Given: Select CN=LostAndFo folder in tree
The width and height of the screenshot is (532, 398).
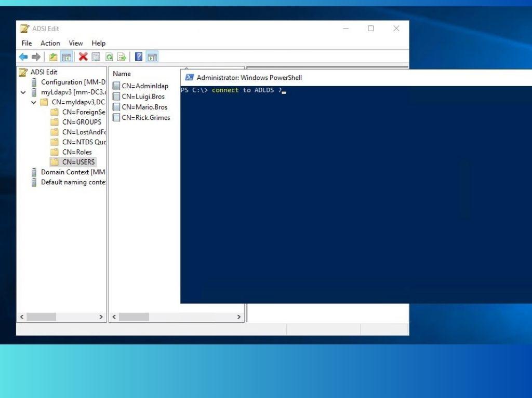Looking at the screenshot, I should tap(84, 132).
